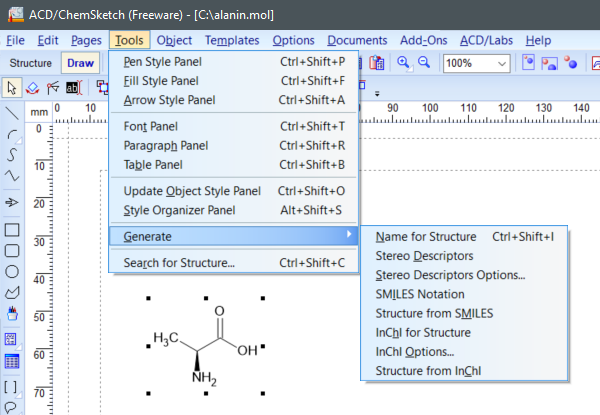Click the page-with-molecule view icon

pos(528,63)
